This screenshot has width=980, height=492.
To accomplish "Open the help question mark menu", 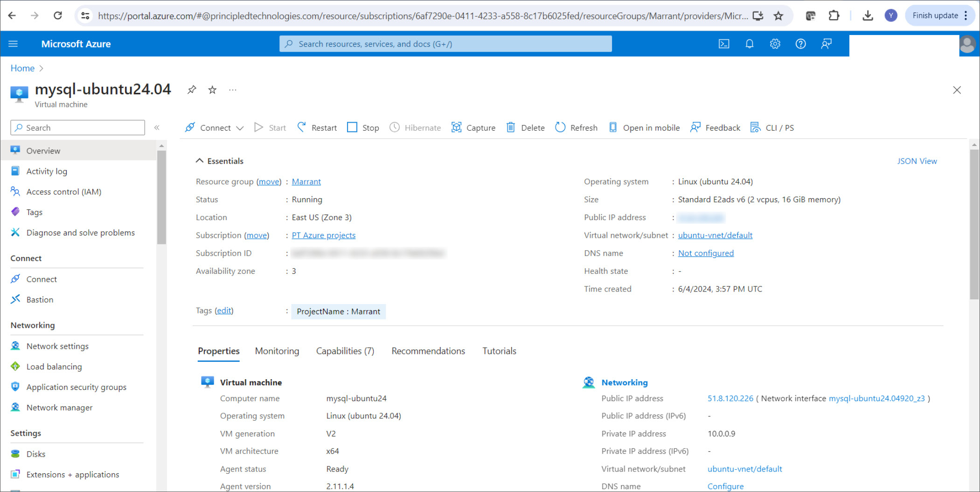I will [800, 44].
